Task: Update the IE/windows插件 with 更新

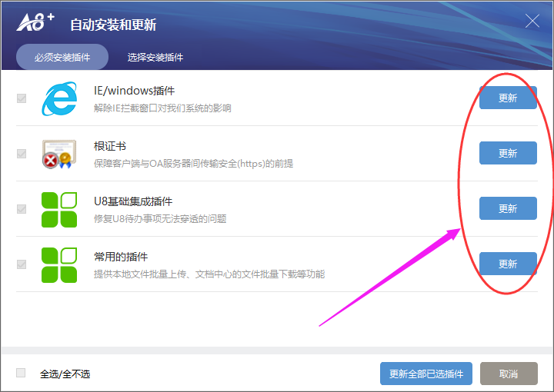Action: click(508, 98)
